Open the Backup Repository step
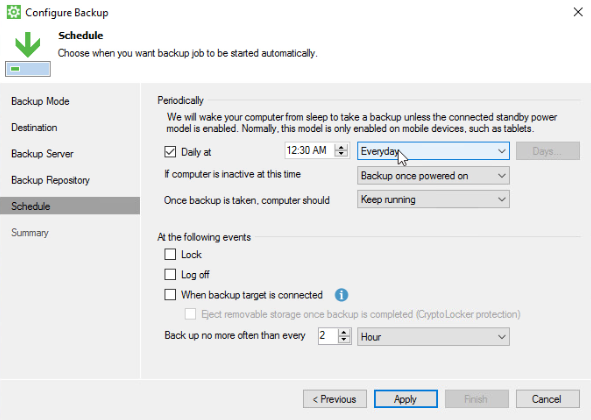The image size is (591, 420). point(51,180)
